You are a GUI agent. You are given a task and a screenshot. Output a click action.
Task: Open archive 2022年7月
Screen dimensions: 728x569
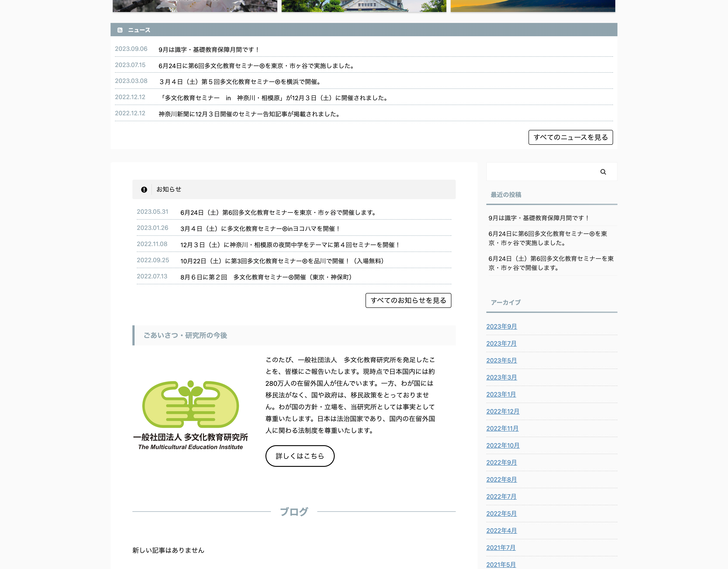[x=501, y=496]
